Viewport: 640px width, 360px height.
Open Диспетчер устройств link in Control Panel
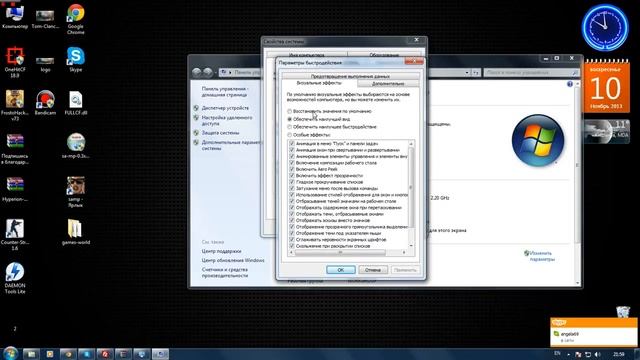click(x=225, y=108)
